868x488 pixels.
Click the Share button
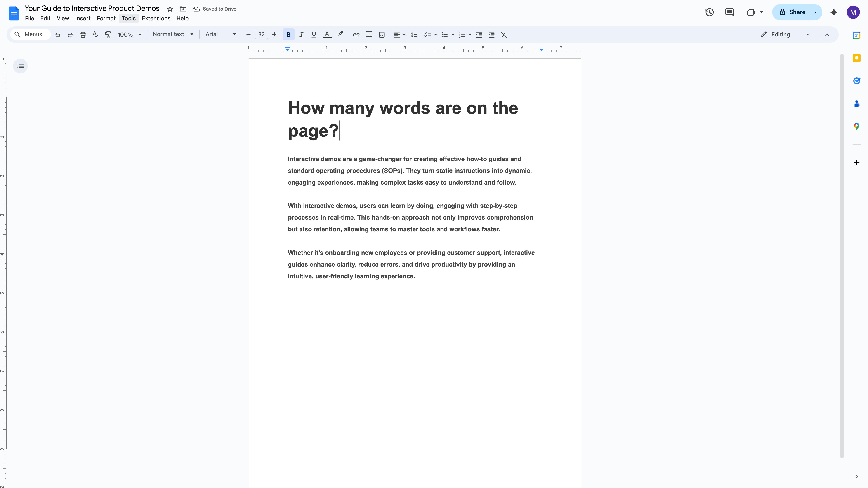click(x=790, y=12)
